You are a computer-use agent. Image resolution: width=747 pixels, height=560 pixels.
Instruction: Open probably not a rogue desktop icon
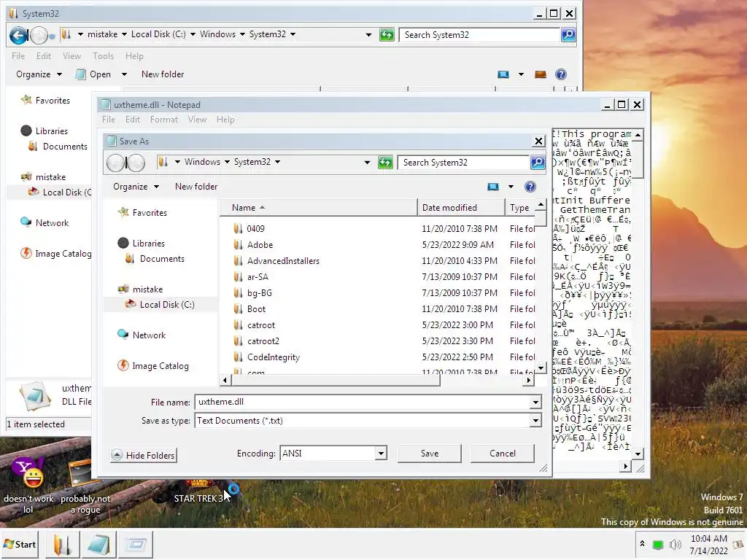(85, 486)
